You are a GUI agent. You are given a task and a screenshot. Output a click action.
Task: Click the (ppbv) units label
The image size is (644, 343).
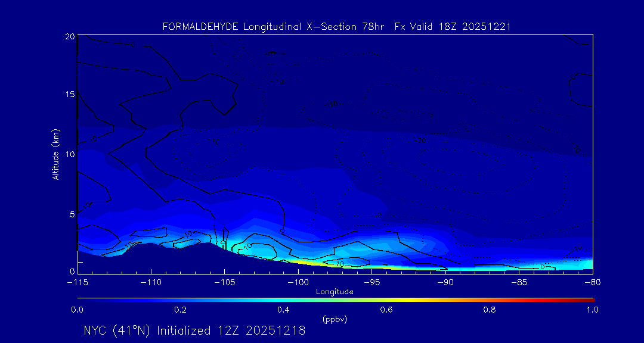(x=335, y=320)
